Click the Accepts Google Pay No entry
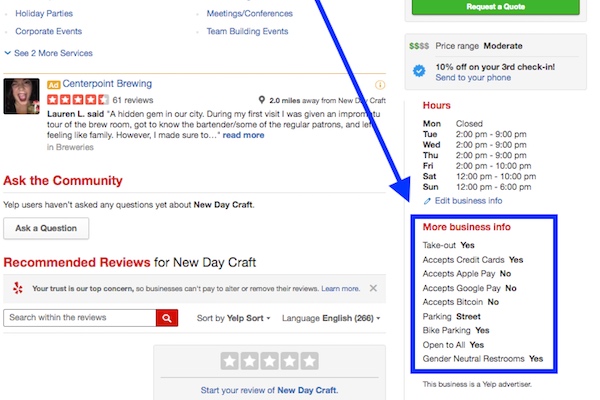The image size is (600, 400). click(470, 288)
